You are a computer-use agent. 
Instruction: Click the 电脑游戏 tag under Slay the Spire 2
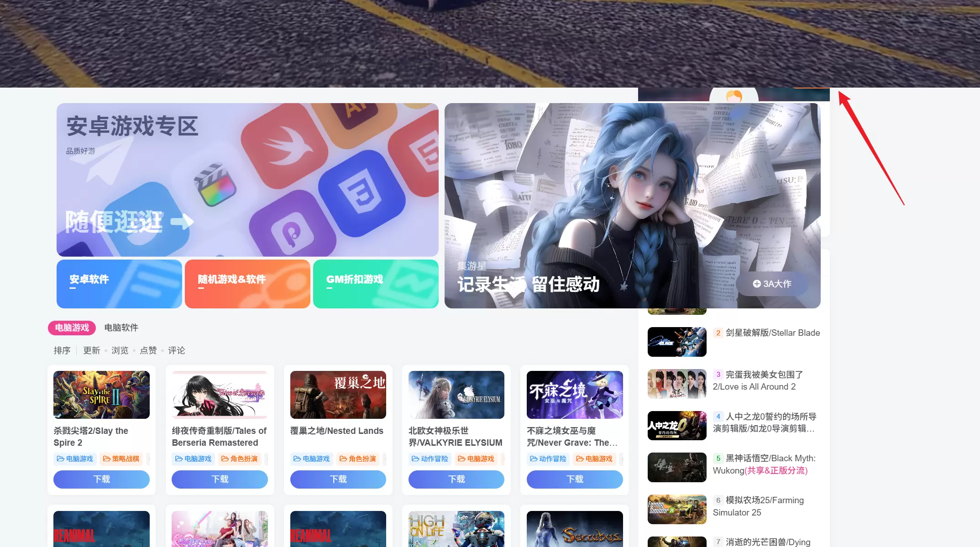click(x=75, y=458)
